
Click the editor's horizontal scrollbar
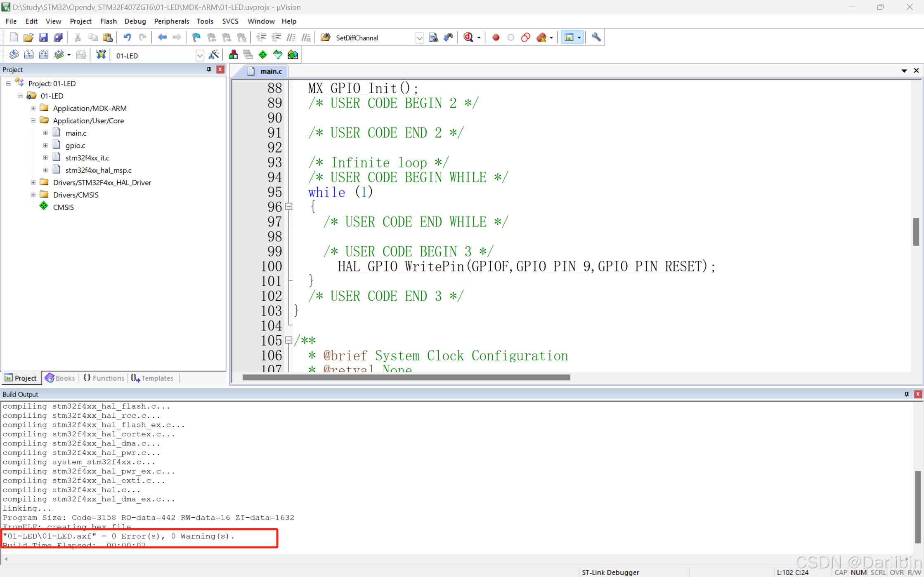(x=404, y=377)
